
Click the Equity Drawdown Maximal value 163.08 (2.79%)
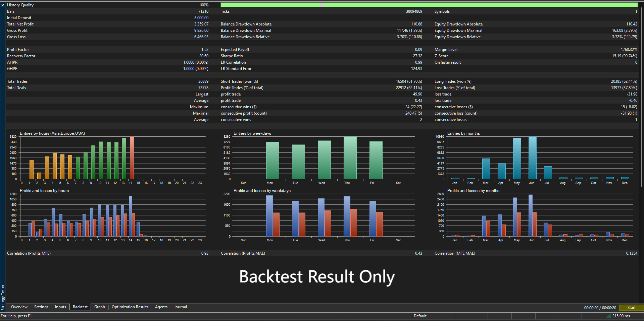[625, 30]
